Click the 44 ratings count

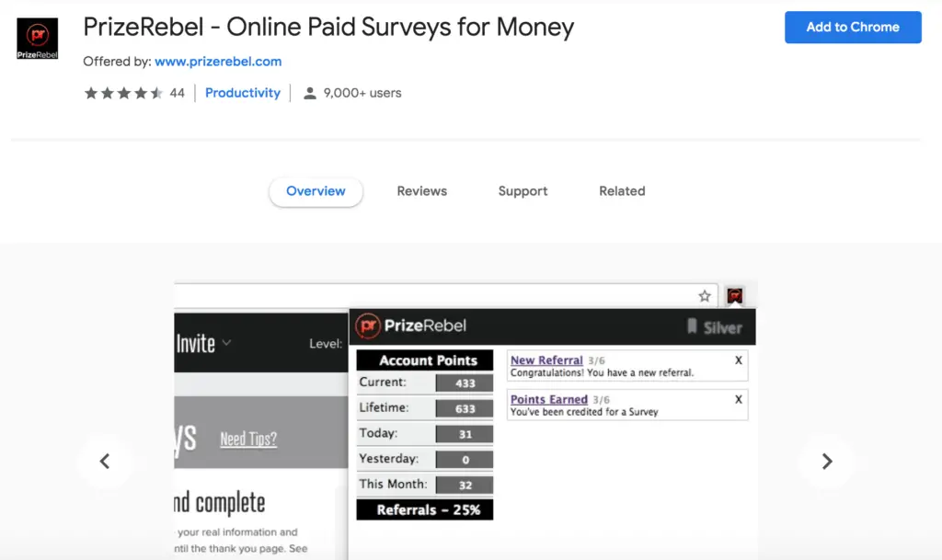pyautogui.click(x=177, y=93)
